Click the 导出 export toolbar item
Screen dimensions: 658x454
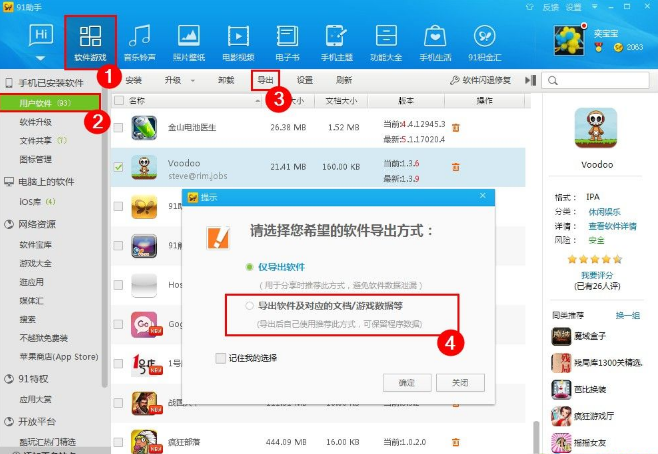point(264,79)
